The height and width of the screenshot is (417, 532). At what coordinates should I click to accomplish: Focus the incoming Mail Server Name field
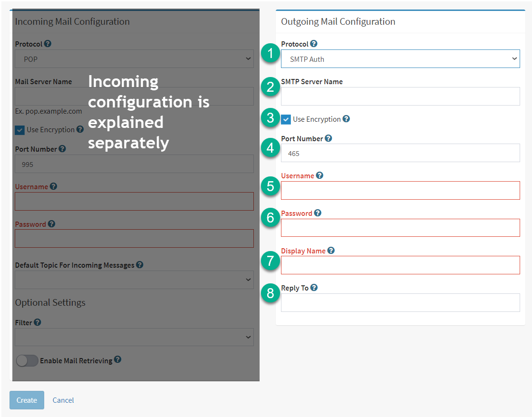pos(135,97)
